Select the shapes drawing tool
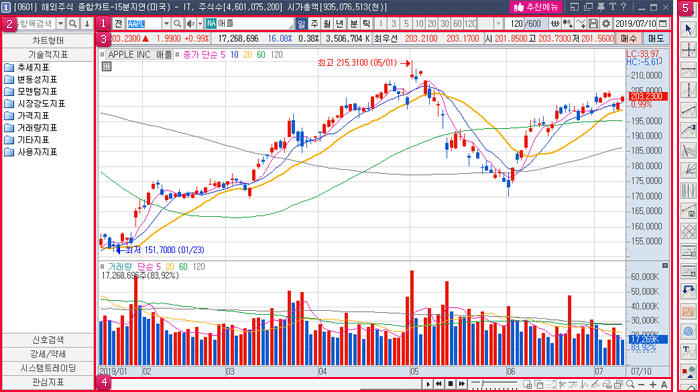The height and width of the screenshot is (392, 700). click(x=688, y=371)
